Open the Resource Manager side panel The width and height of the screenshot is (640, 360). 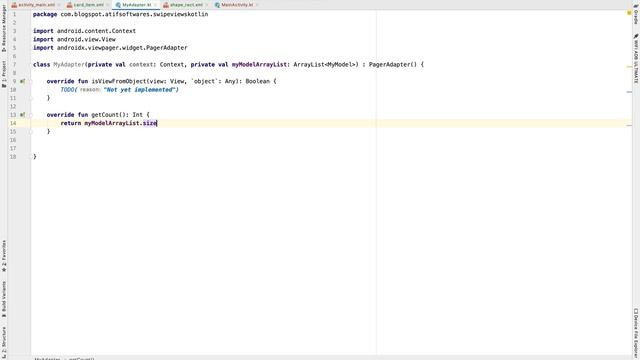point(4,29)
